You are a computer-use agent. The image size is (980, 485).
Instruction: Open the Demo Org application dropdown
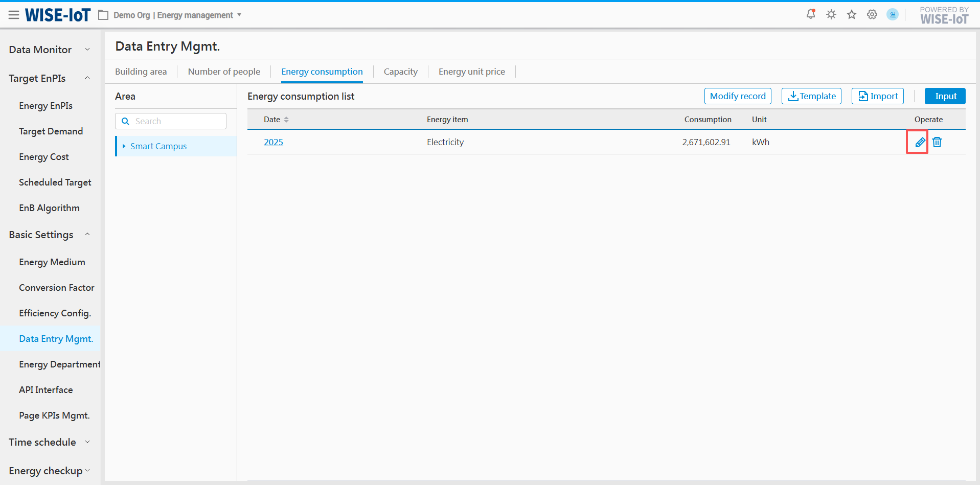239,15
